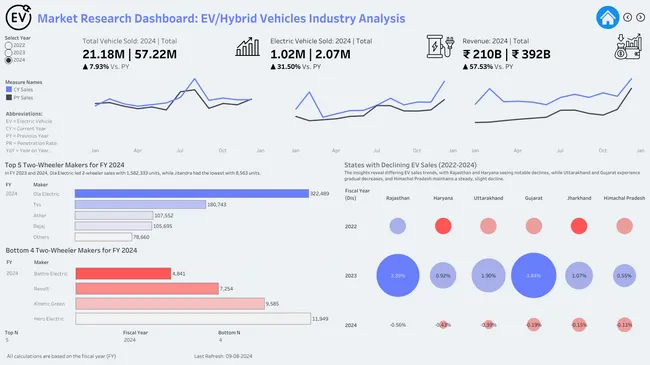Click Gujarat 2024 bubble -0.19%
Viewport: 650px width, 365px height.
click(534, 325)
